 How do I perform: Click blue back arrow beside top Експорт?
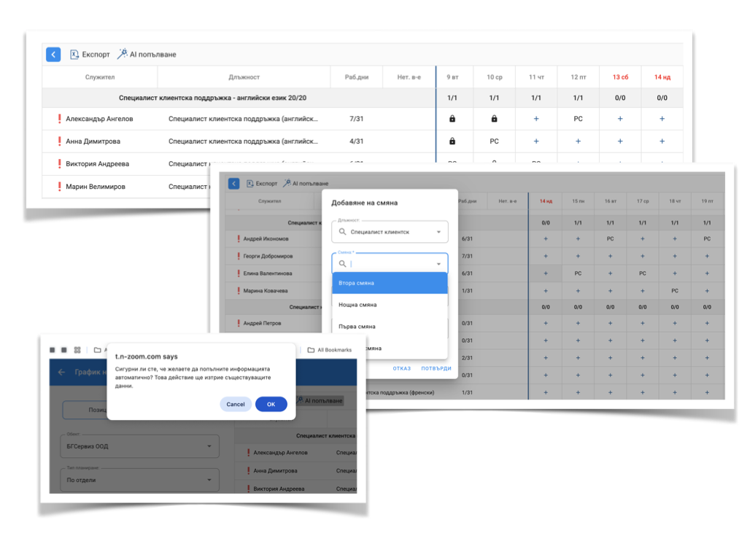coord(53,55)
